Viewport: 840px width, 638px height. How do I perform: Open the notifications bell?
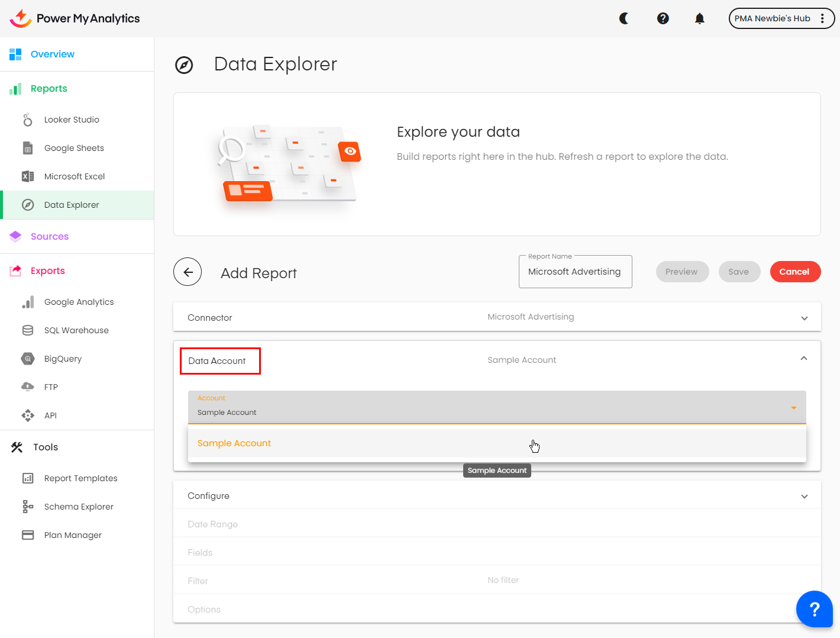699,18
